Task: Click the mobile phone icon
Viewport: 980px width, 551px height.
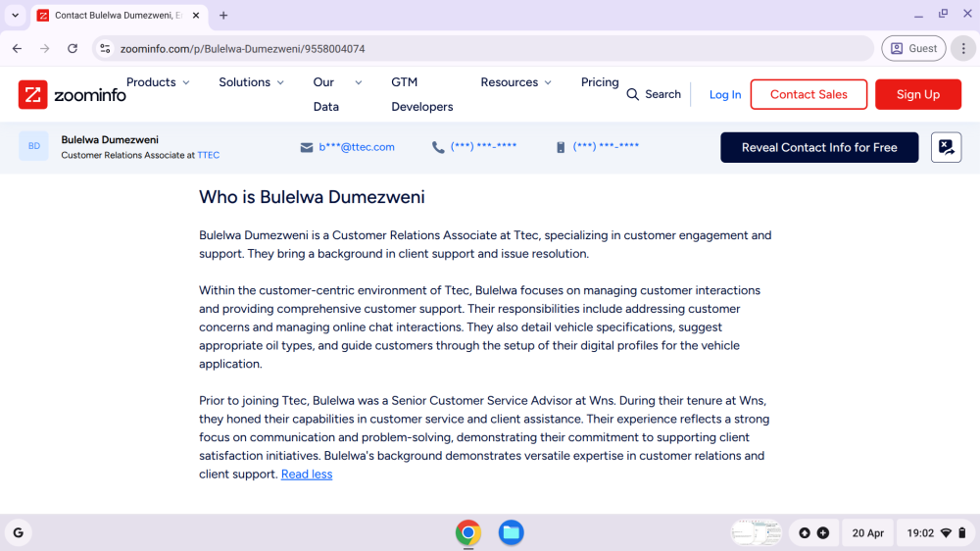Action: click(561, 147)
